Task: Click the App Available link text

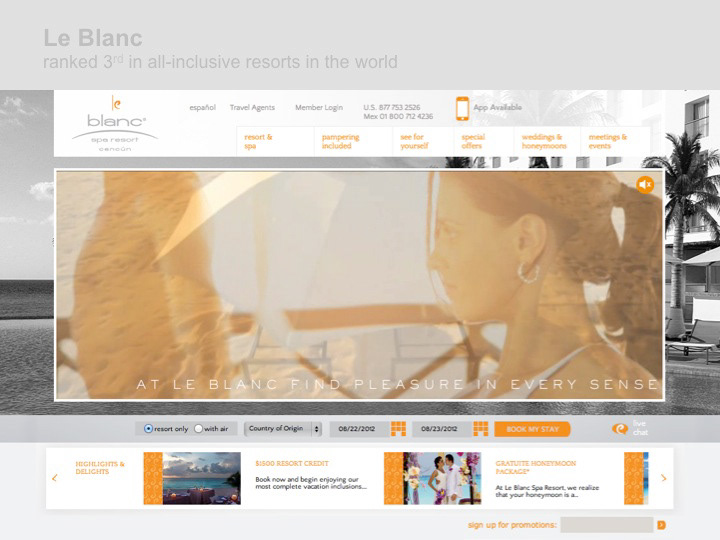Action: click(x=497, y=107)
